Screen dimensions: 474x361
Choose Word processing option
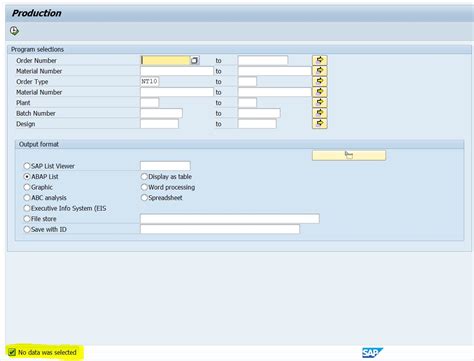[x=144, y=187]
